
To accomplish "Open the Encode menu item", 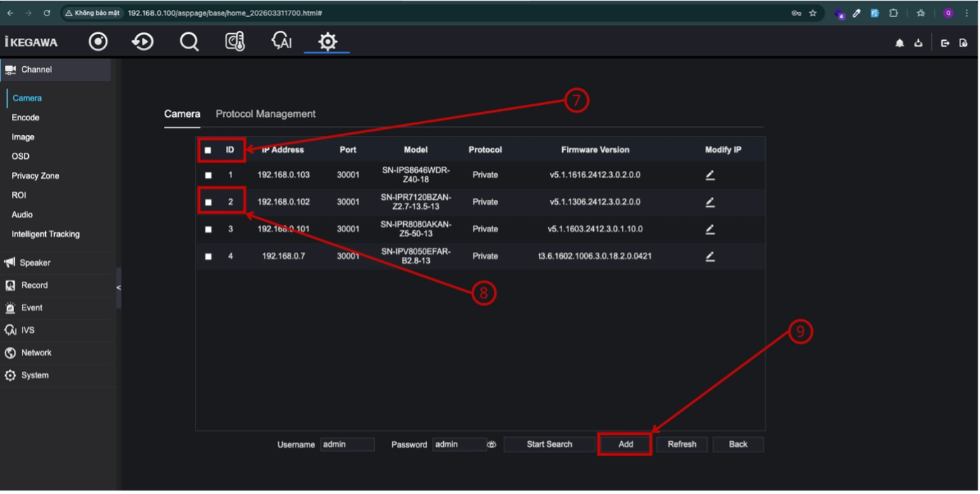I will click(25, 118).
